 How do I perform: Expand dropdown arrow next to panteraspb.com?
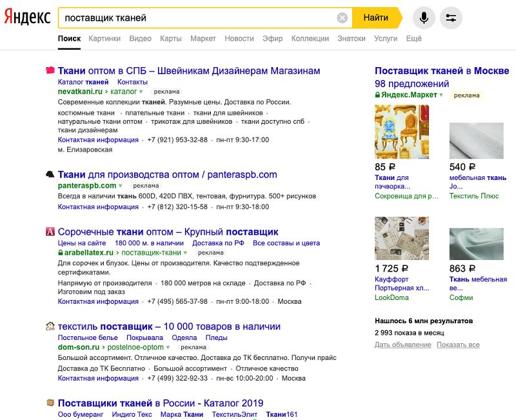point(121,186)
